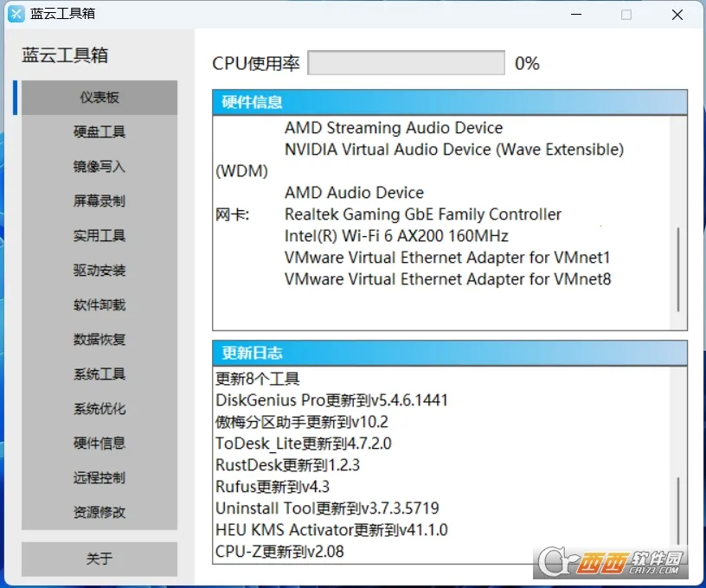The image size is (706, 588).
Task: Click the 蓝云工具箱 app icon in title bar
Action: coord(16,15)
